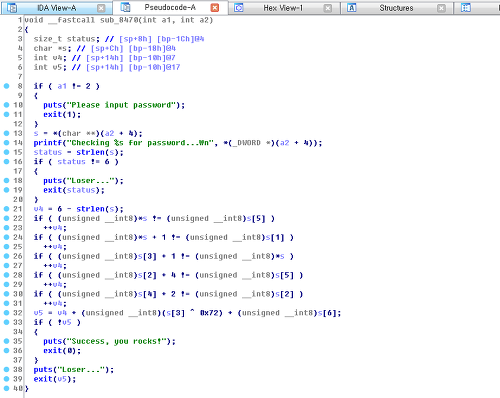The width and height of the screenshot is (500, 398).
Task: Close the Structures tab
Action: coord(441,8)
